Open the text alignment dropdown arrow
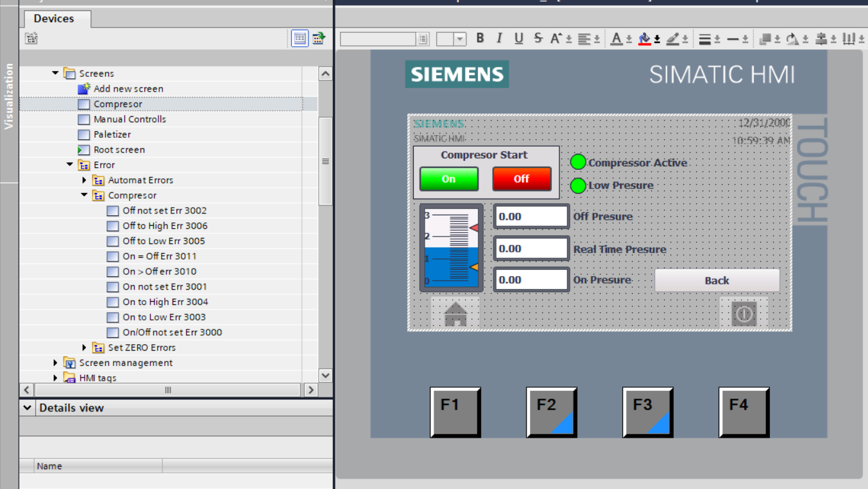The height and width of the screenshot is (489, 868). [597, 39]
